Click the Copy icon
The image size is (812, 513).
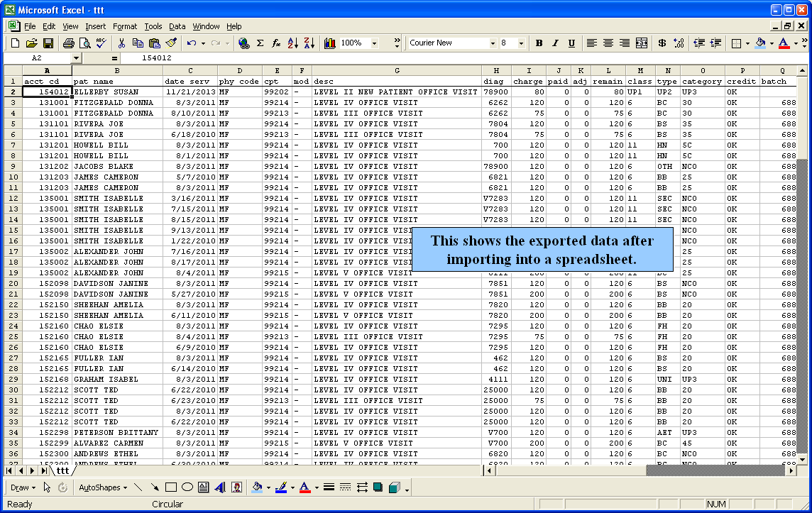click(138, 43)
